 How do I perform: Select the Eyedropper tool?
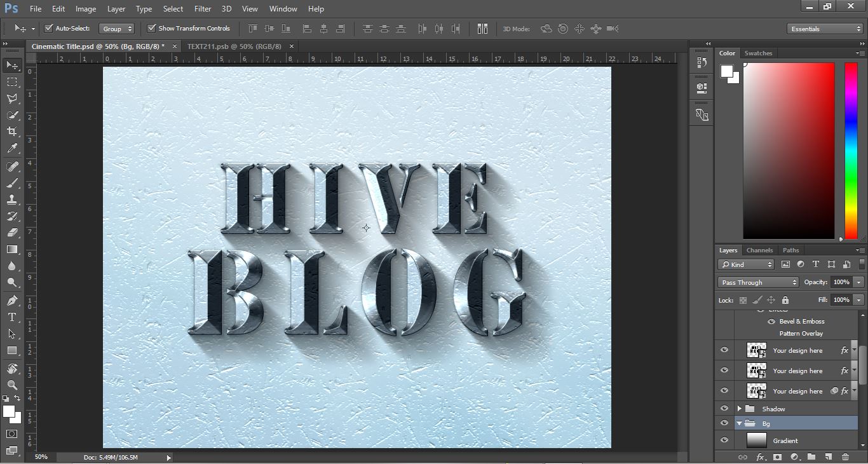click(x=12, y=148)
